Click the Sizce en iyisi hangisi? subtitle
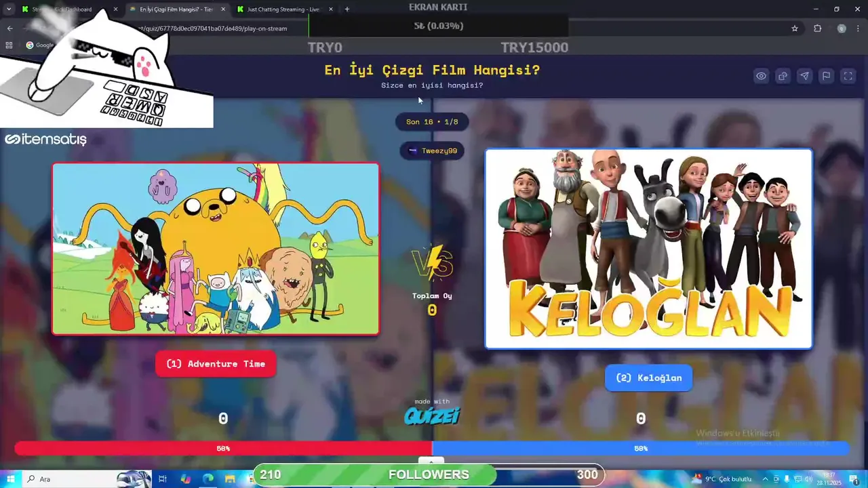The image size is (868, 488). tap(432, 85)
